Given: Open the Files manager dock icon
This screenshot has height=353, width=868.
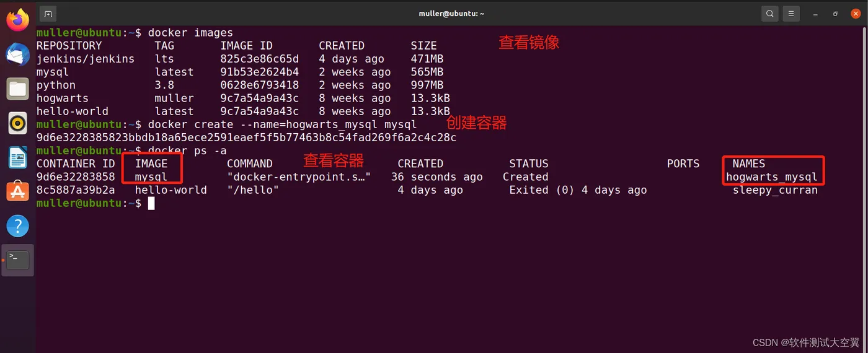Looking at the screenshot, I should [x=17, y=89].
